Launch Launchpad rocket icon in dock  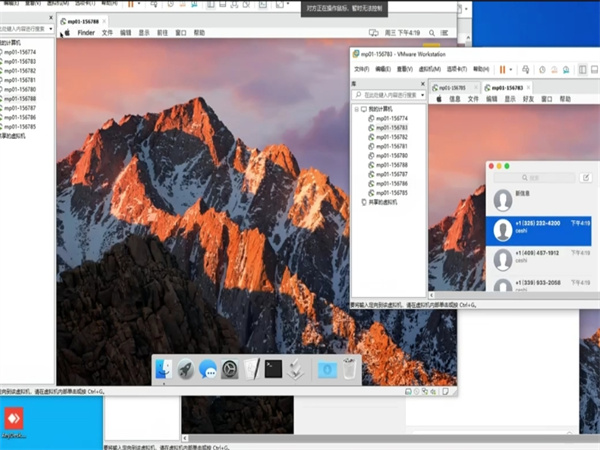(x=186, y=369)
